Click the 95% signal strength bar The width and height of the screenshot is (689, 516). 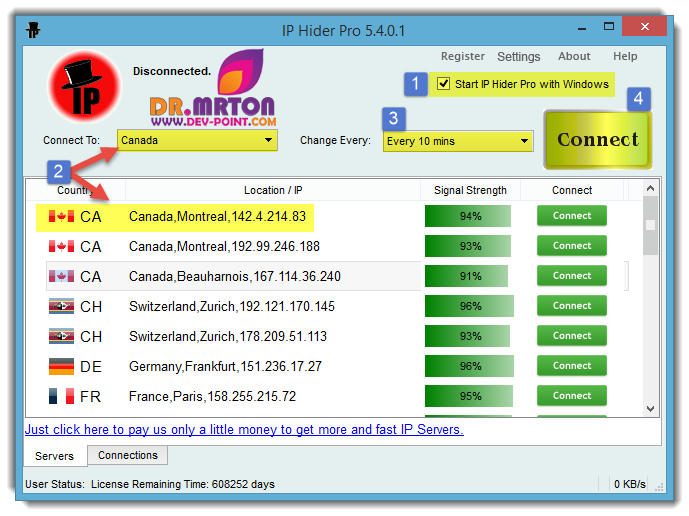(468, 396)
